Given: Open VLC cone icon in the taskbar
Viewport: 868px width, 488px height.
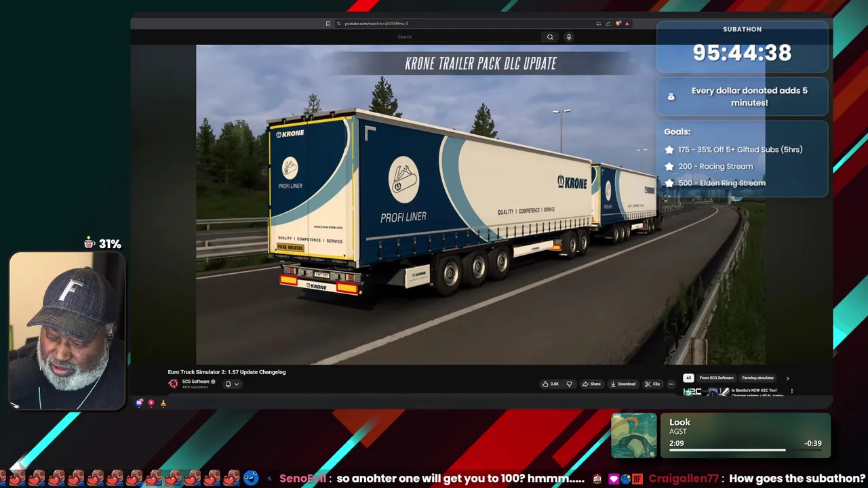Looking at the screenshot, I should [163, 403].
